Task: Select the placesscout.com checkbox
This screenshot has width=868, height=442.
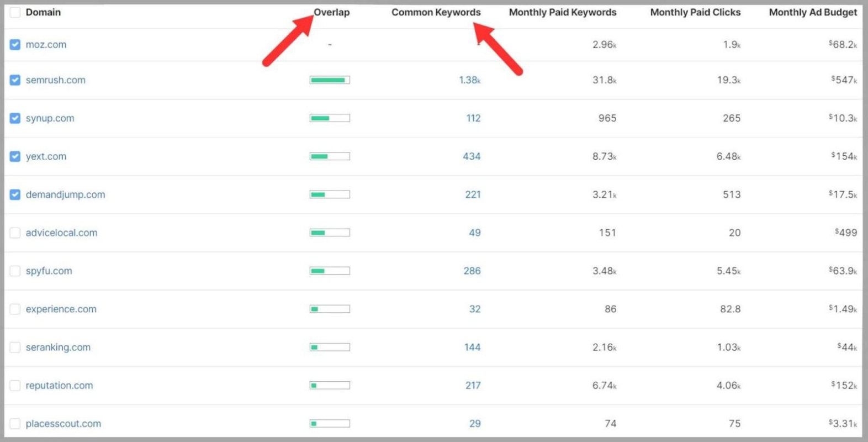Action: point(15,424)
